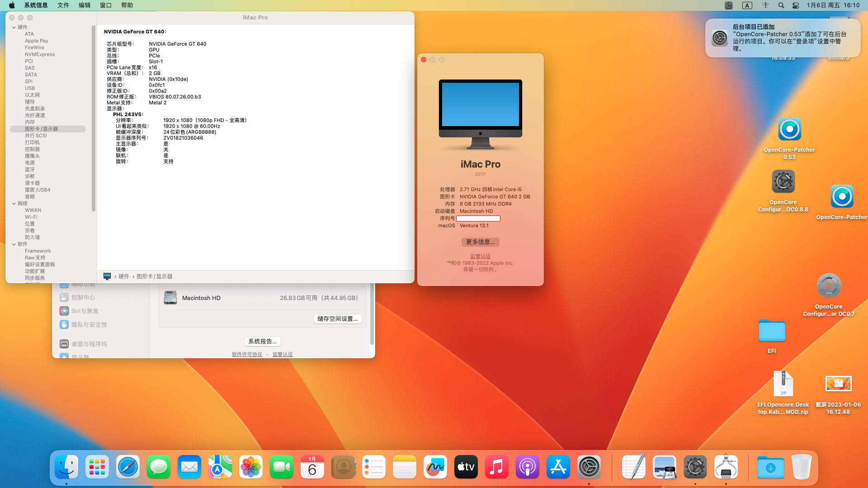Select Wi-Fi in the sidebar list
The width and height of the screenshot is (868, 488).
tap(31, 217)
